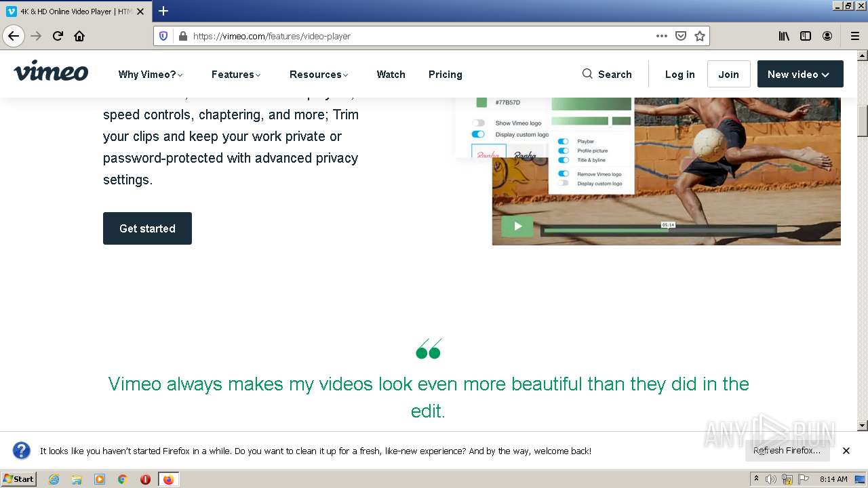The width and height of the screenshot is (868, 488).
Task: Open Windows Explorer folder on taskbar
Action: [77, 479]
